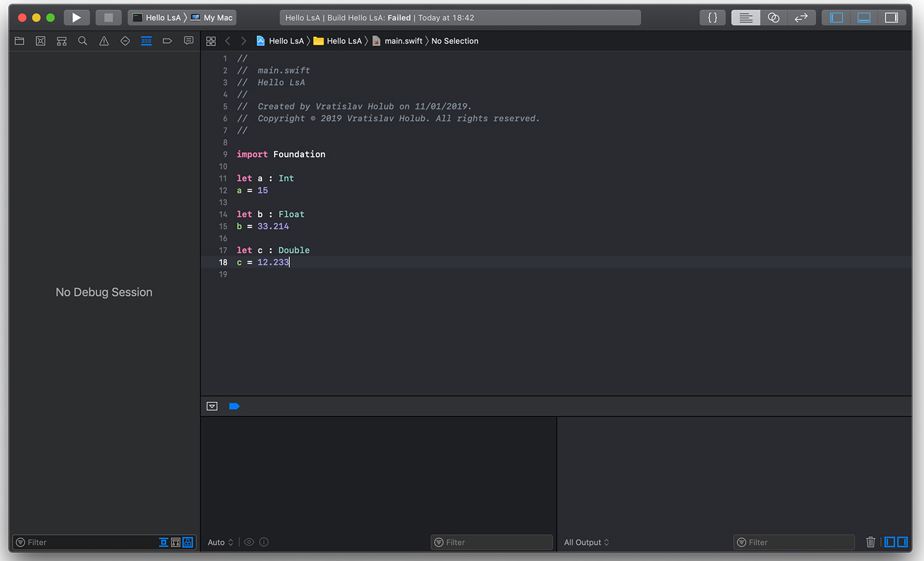
Task: Click the Created by comment line
Action: 354,106
